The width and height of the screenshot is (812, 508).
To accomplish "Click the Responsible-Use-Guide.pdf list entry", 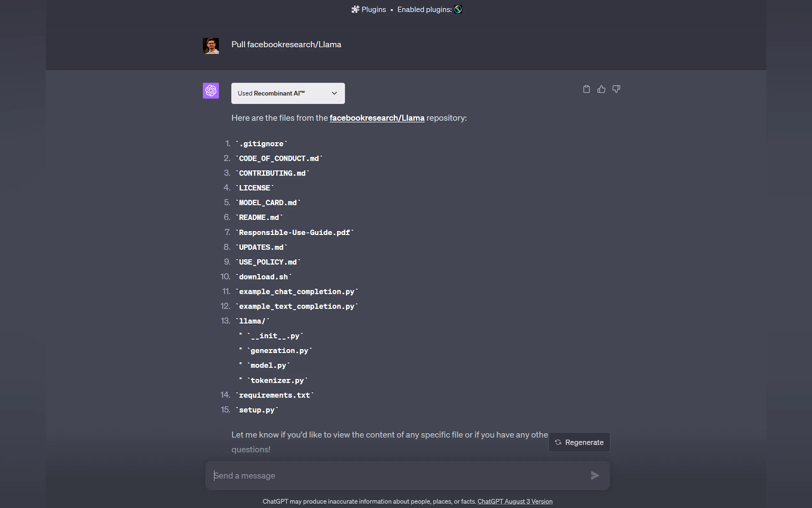I will tap(294, 233).
